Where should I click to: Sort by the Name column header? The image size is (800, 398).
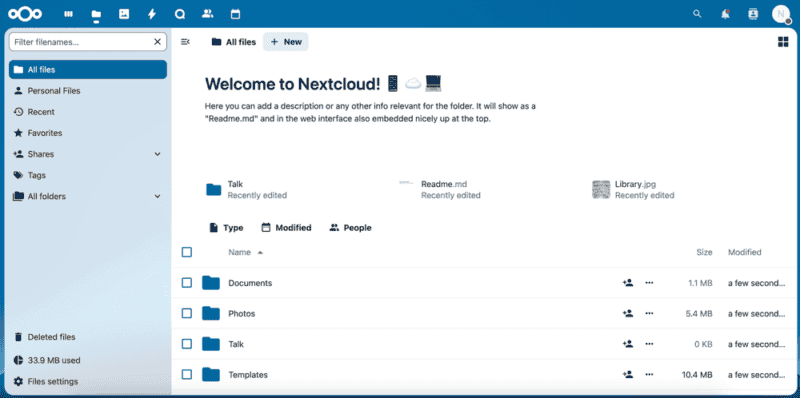[245, 252]
